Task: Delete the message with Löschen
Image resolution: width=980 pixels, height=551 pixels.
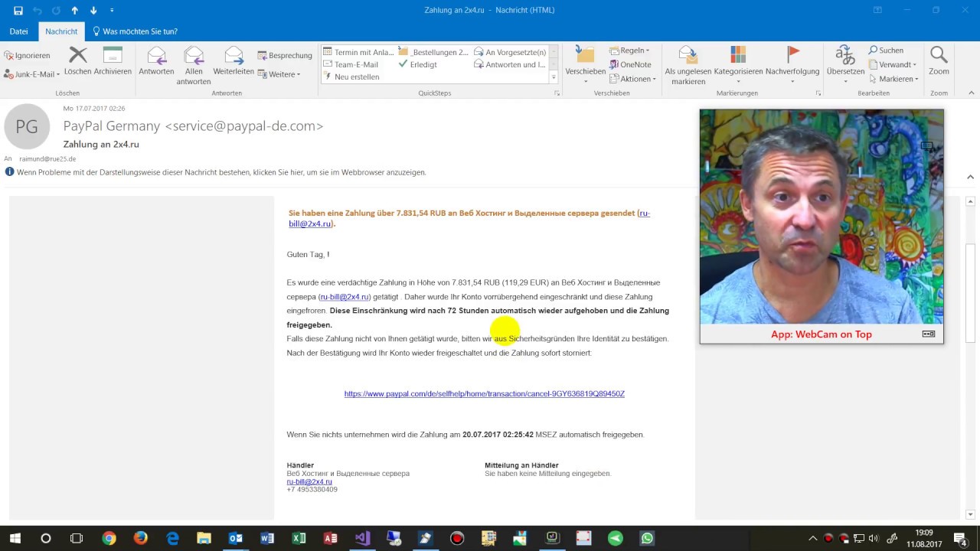Action: pyautogui.click(x=77, y=61)
